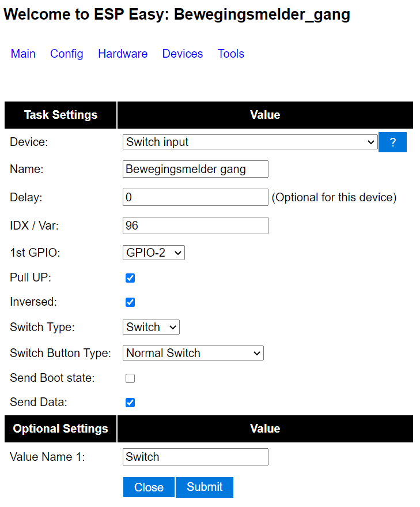
Task: Click the '(Optional for this device)' note
Action: (334, 197)
